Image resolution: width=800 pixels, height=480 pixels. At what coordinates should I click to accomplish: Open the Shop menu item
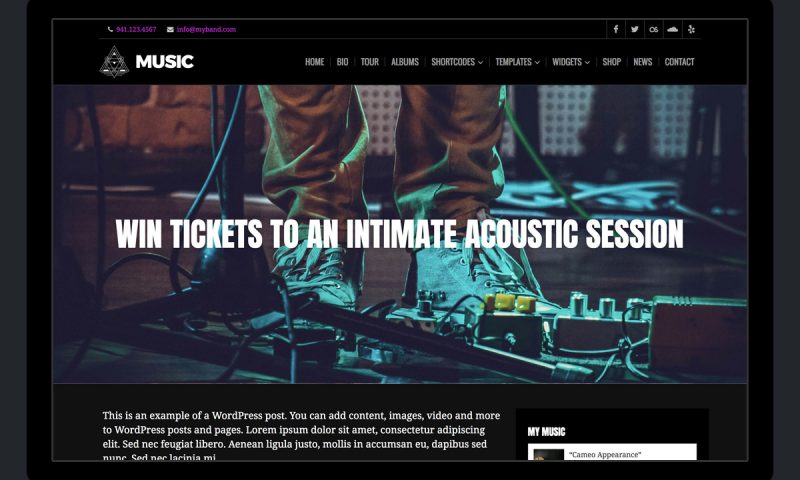click(x=611, y=62)
